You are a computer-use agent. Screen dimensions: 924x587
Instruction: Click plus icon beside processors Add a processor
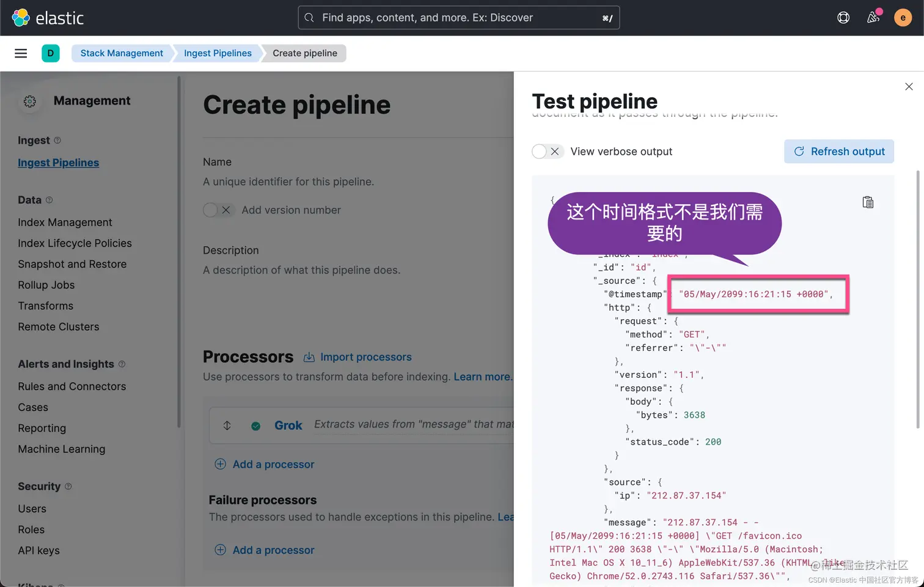(x=221, y=464)
